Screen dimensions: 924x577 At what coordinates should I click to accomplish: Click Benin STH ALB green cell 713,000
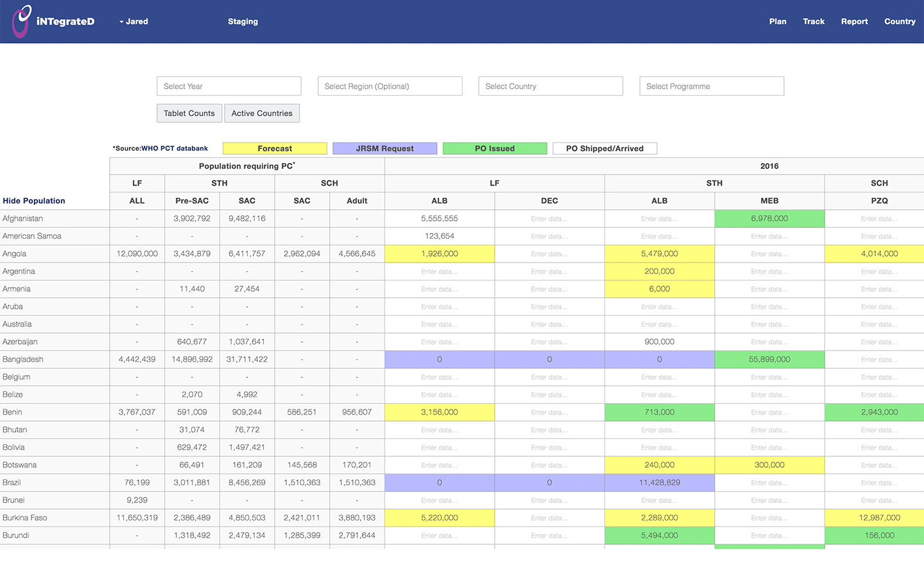660,413
